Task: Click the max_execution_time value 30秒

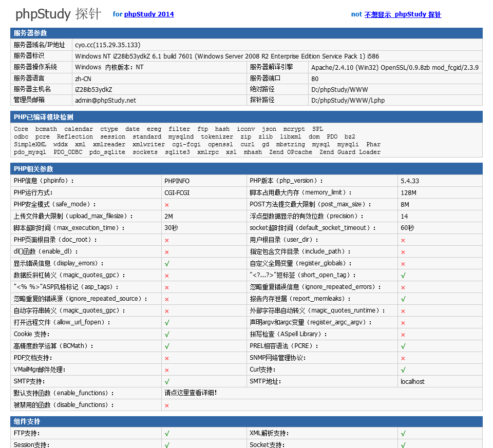Action: click(172, 228)
